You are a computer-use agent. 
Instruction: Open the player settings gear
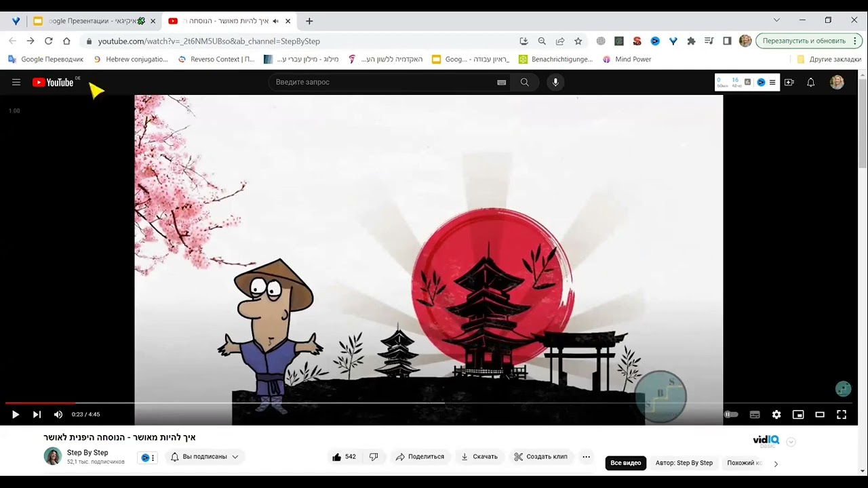[776, 414]
